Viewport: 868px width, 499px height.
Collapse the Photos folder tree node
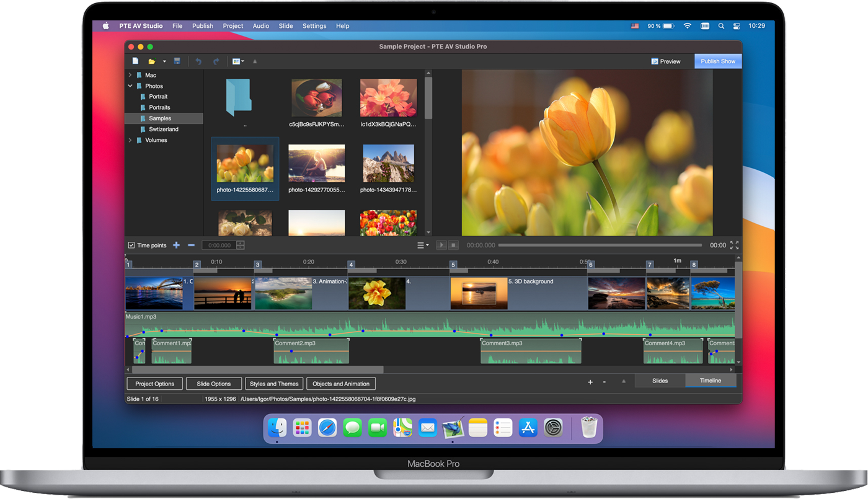tap(130, 86)
